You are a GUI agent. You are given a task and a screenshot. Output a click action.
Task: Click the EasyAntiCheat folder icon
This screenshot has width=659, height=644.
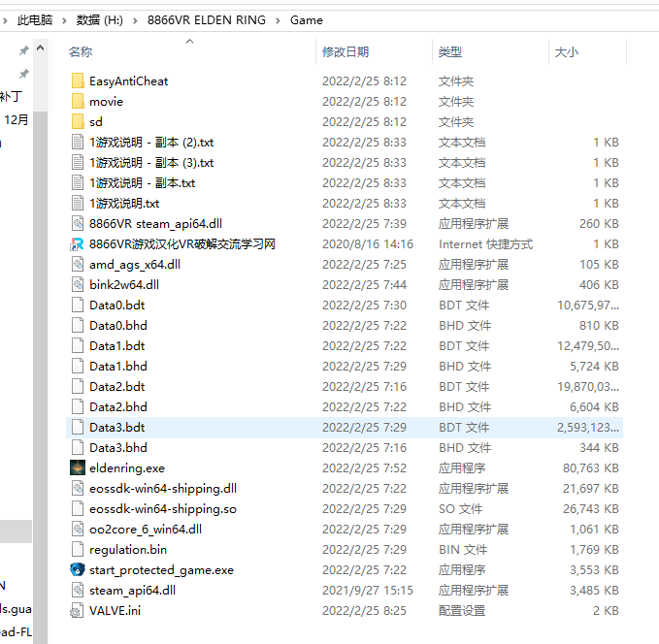78,80
